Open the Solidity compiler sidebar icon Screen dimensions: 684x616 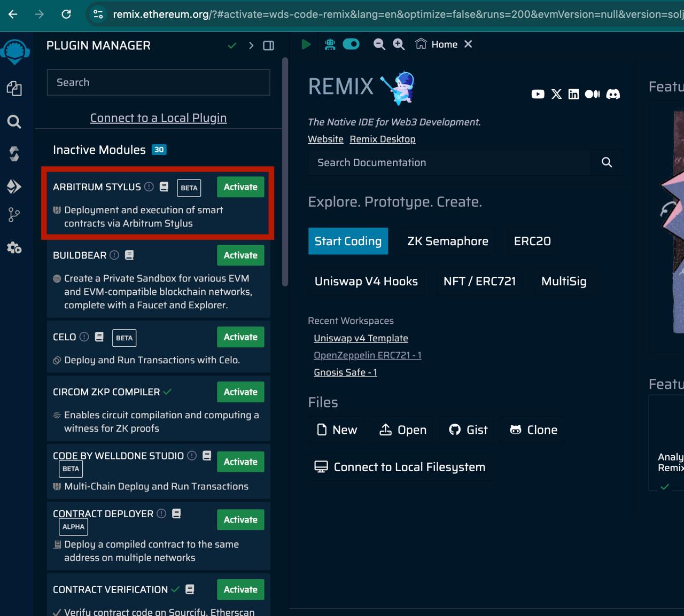[x=14, y=154]
